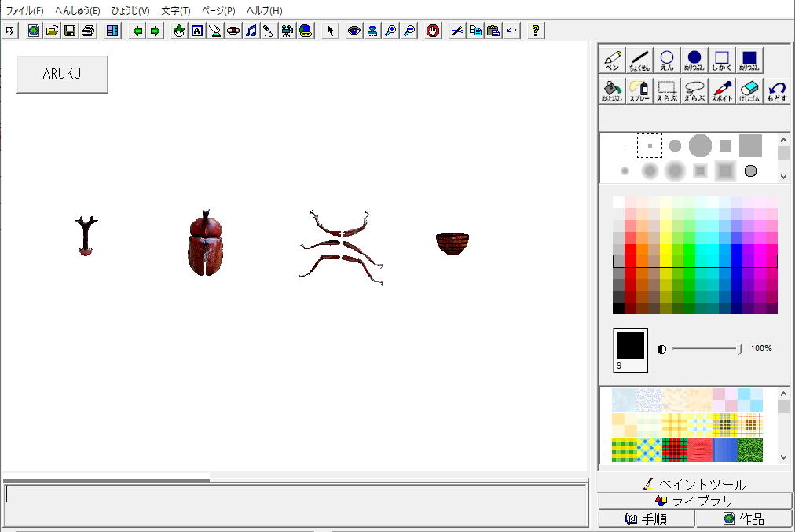The width and height of the screenshot is (795, 532).
Task: Select the ペン (pen) tool
Action: [x=612, y=61]
